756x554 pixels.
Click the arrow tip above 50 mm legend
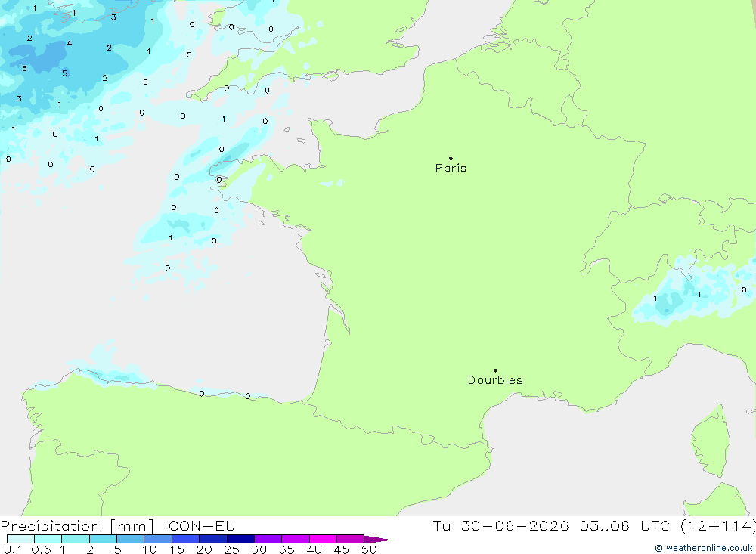coord(379,540)
